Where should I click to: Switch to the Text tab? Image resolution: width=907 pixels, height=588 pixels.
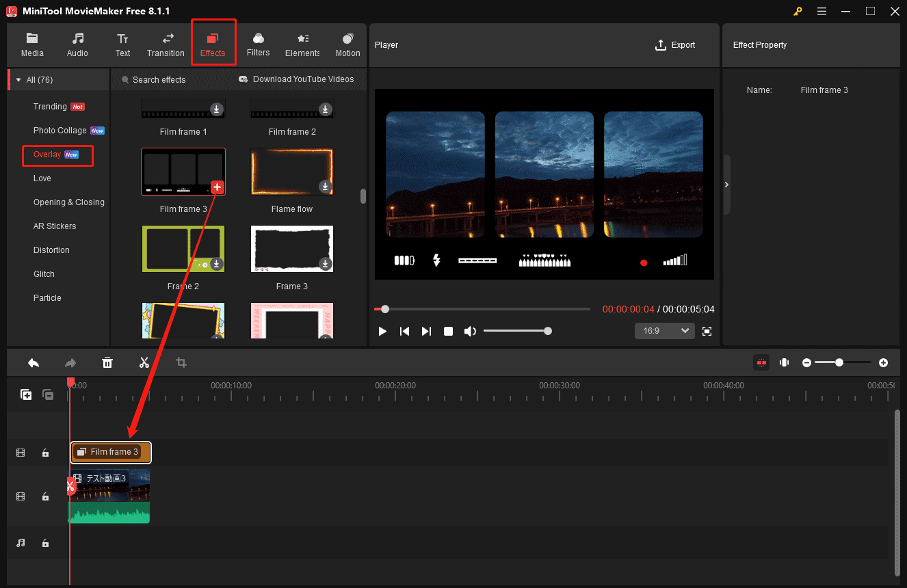coord(122,45)
